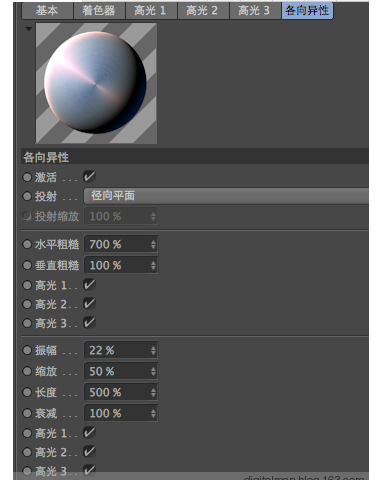The image size is (384, 480).
Task: Adjust the 衰减 stepper arrows
Action: click(x=153, y=413)
